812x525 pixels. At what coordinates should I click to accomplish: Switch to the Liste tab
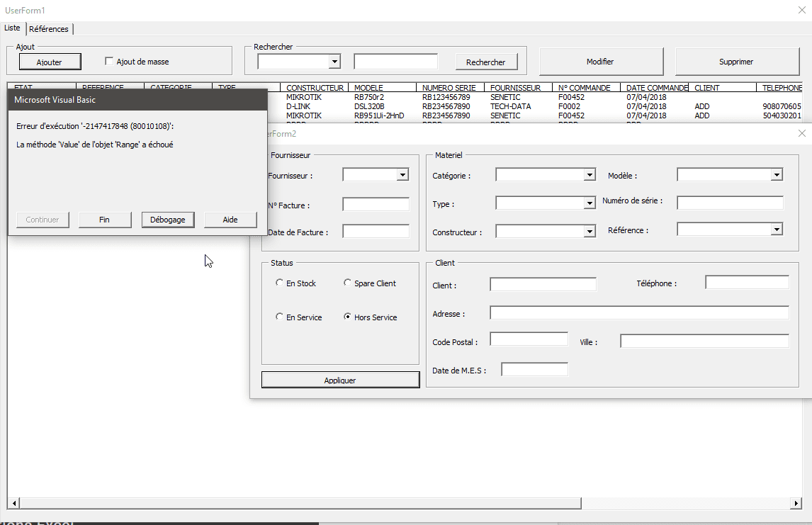13,28
